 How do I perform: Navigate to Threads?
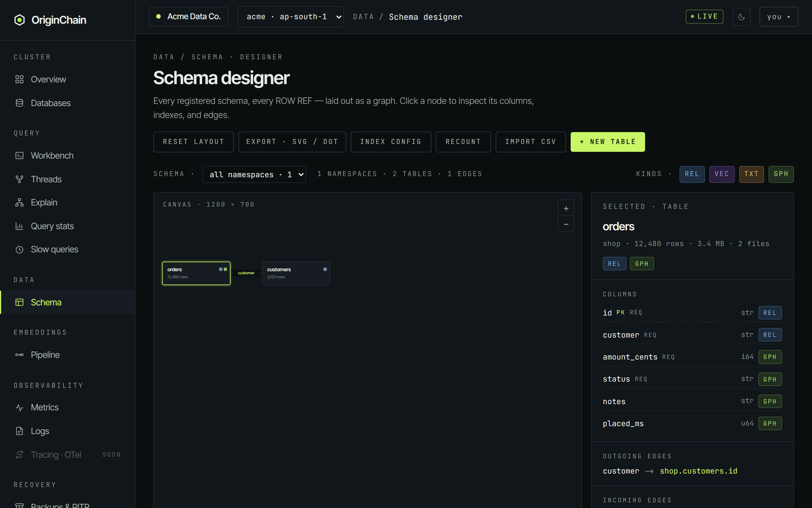[x=67, y=179]
